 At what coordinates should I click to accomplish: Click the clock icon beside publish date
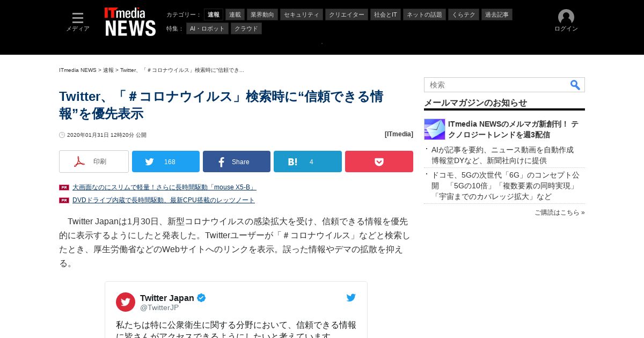click(62, 135)
